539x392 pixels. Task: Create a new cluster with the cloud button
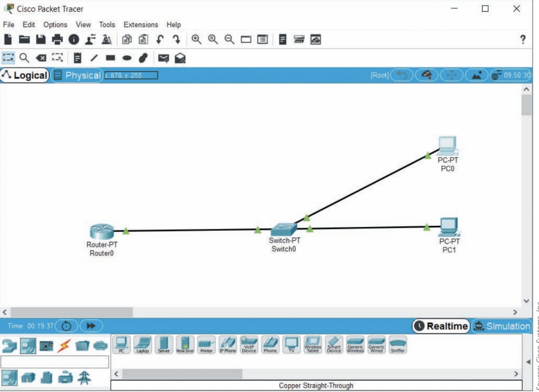click(427, 75)
